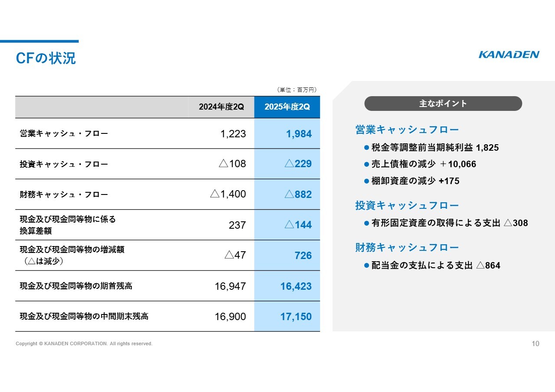Viewport: 555px width, 392px height.
Task: Select the △1,400 value cell
Action: 228,194
